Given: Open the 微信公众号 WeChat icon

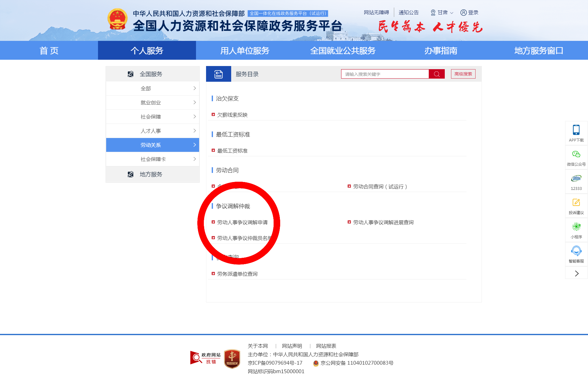Looking at the screenshot, I should coord(576,154).
